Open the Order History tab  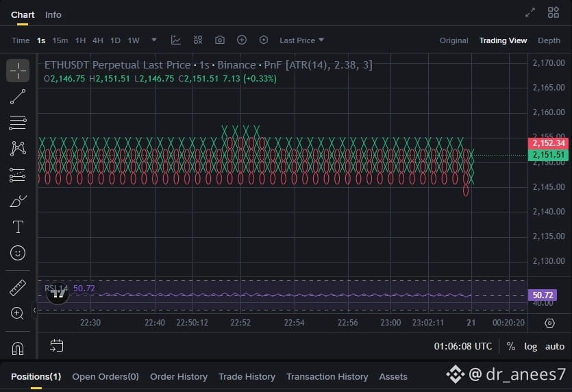pyautogui.click(x=178, y=376)
